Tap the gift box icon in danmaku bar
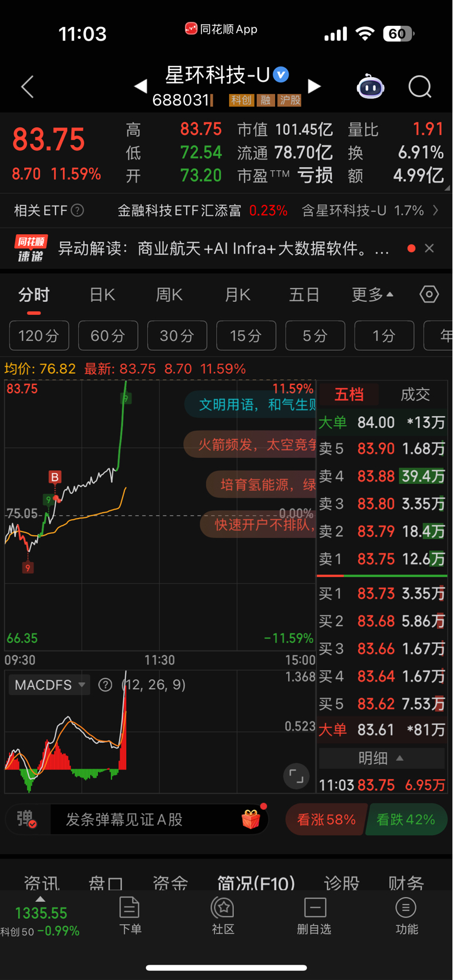 [251, 819]
